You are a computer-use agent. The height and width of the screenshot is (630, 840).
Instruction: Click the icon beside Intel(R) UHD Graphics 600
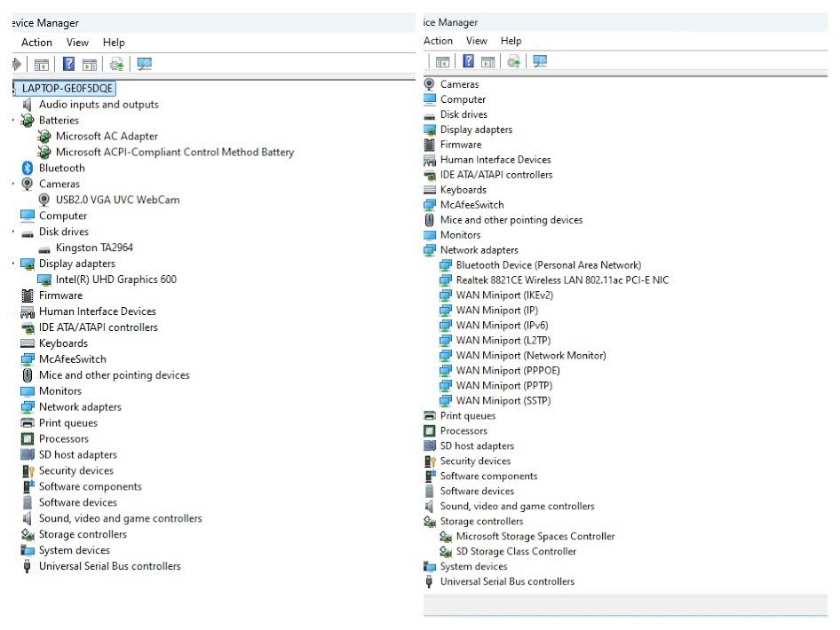(x=44, y=280)
